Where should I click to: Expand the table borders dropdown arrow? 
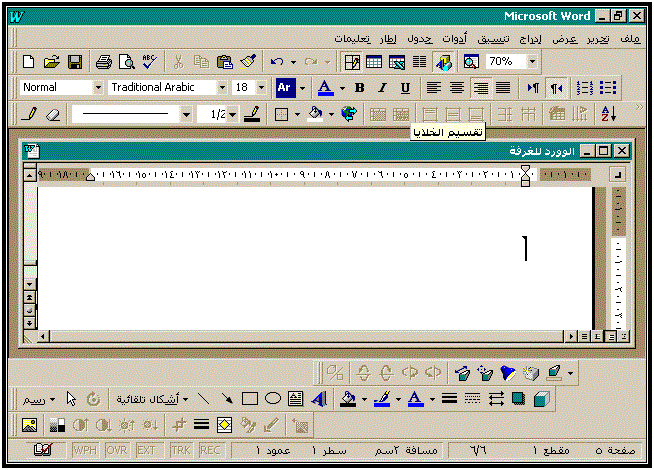coord(297,114)
